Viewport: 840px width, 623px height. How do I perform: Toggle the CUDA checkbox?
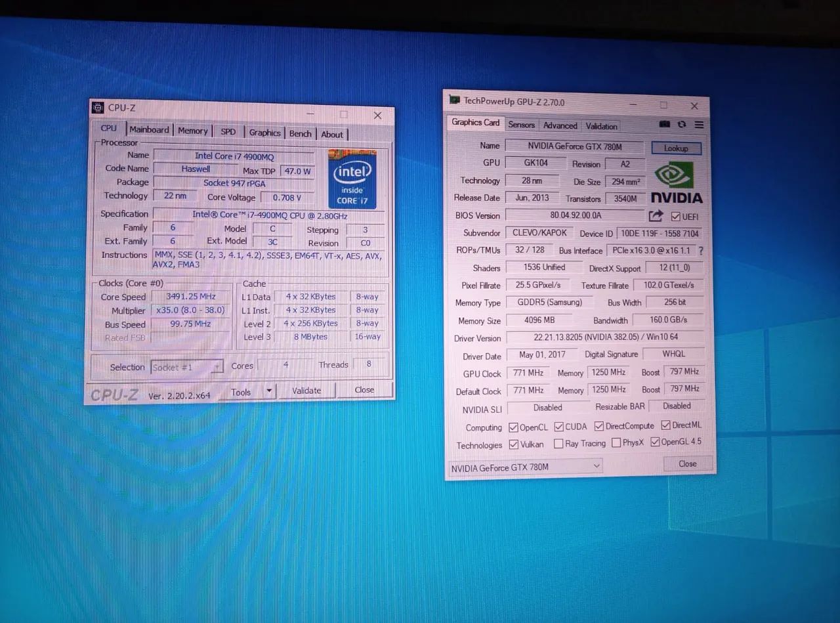tap(559, 427)
